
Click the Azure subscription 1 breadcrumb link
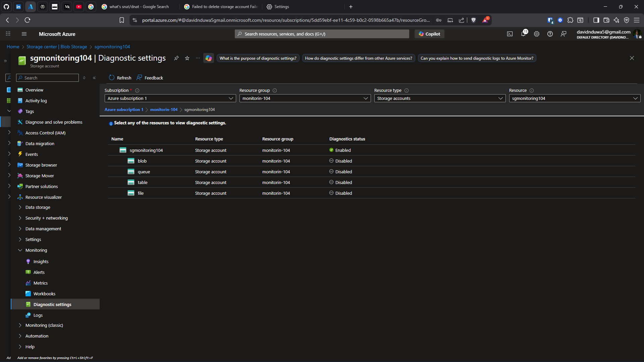click(x=124, y=110)
